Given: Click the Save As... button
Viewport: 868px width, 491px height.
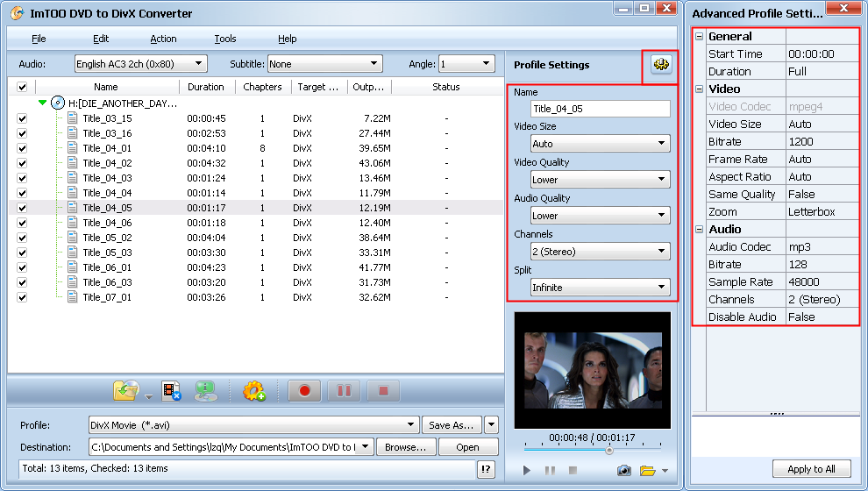Looking at the screenshot, I should click(452, 425).
